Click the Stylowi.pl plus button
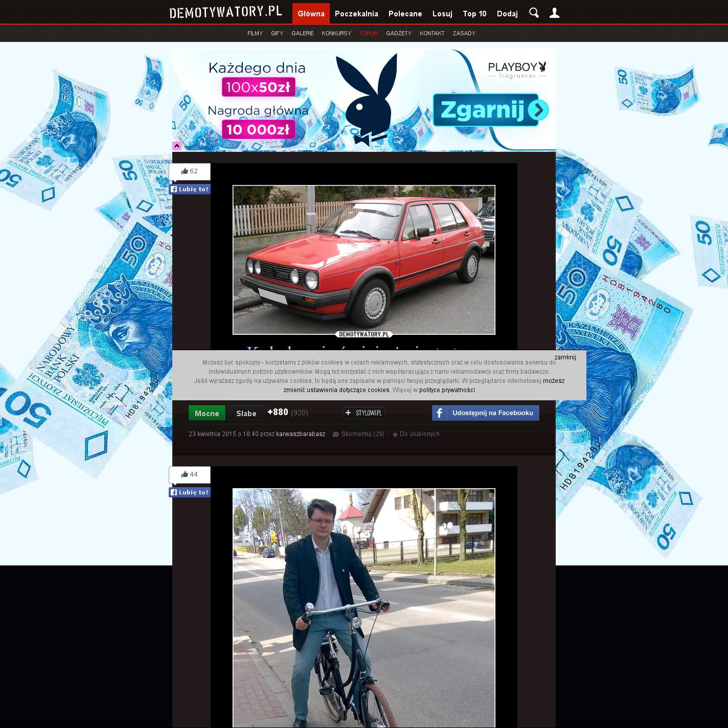Screen dimensions: 728x728 [x=363, y=413]
